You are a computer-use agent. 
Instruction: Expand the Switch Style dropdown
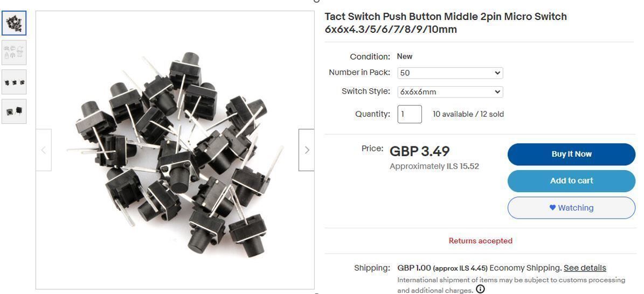click(450, 92)
